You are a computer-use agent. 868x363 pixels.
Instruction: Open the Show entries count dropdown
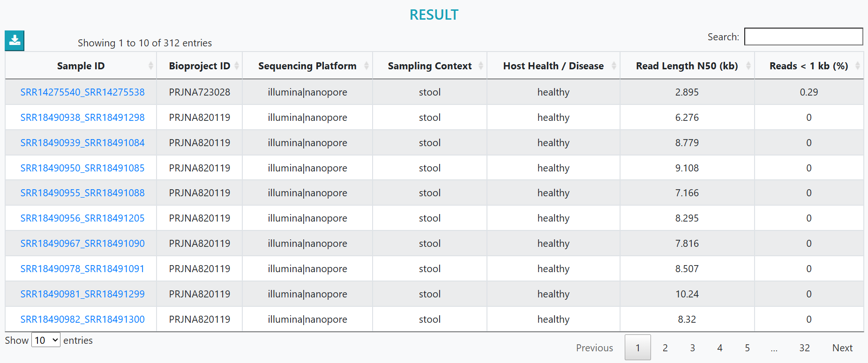46,341
